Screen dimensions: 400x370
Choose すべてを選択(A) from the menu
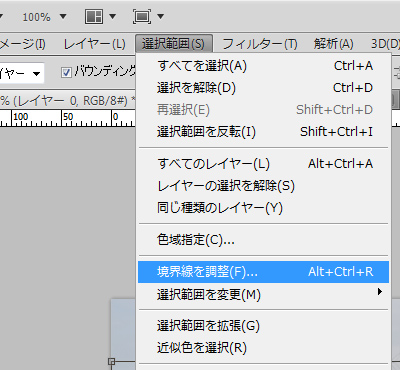(263, 66)
